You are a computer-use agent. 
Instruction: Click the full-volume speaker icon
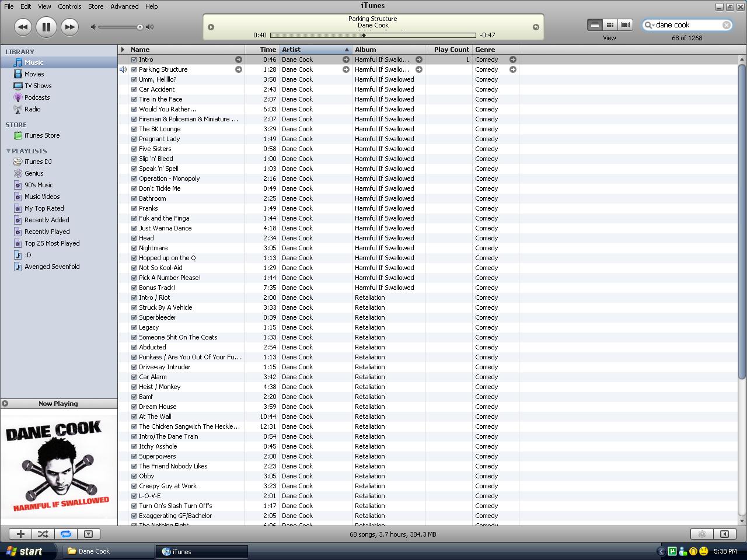[150, 27]
